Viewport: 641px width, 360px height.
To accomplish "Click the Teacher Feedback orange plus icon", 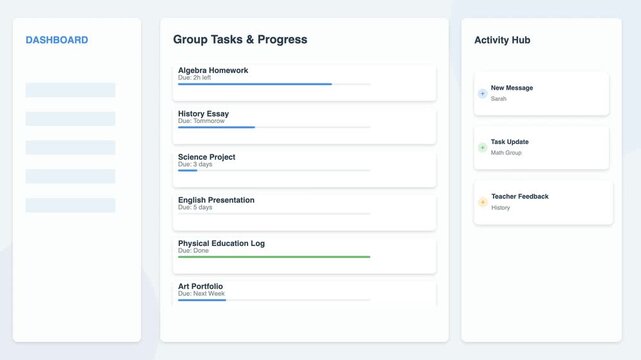I will [x=483, y=202].
